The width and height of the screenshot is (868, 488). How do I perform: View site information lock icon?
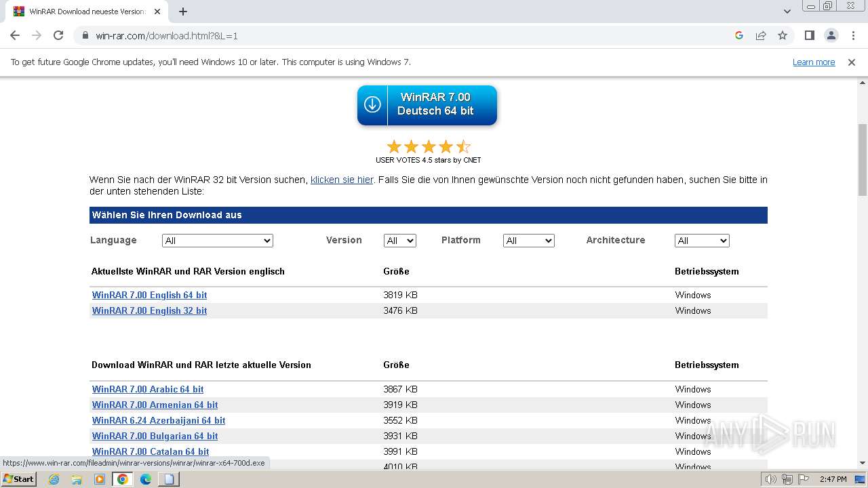point(85,35)
